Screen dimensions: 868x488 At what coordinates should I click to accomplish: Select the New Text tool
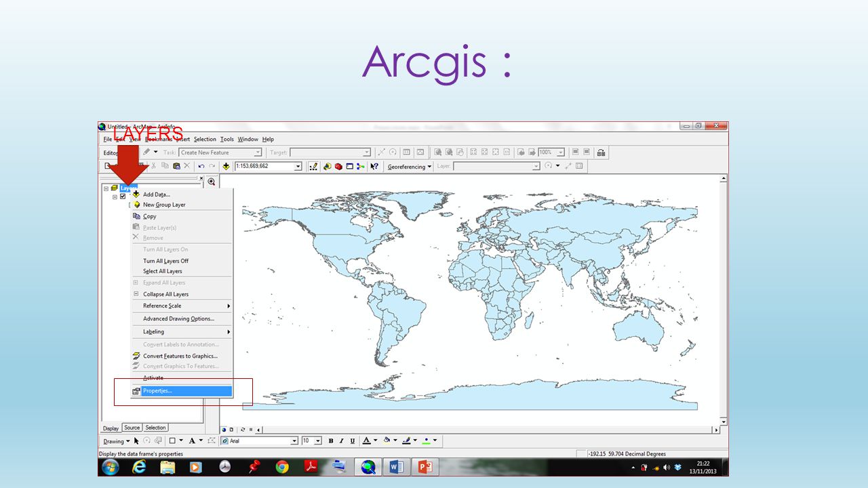(191, 441)
